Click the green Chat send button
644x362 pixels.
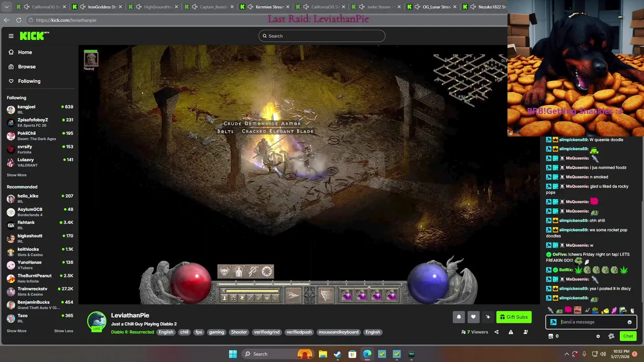(x=628, y=336)
